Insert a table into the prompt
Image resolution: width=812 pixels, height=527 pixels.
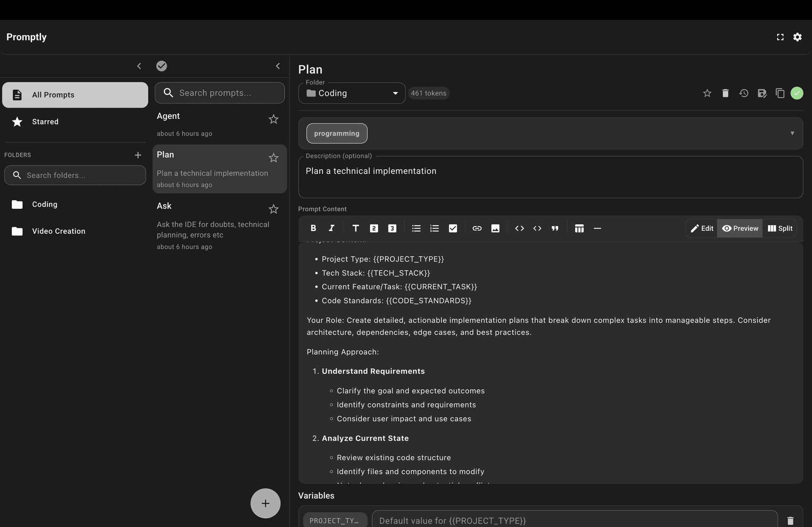tap(579, 228)
